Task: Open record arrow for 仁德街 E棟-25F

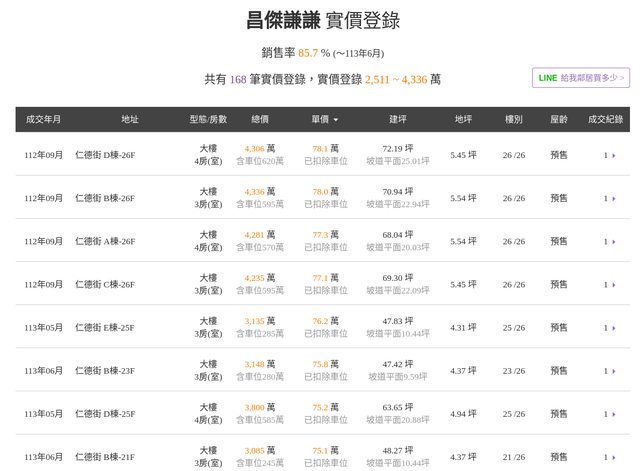Action: 609,327
